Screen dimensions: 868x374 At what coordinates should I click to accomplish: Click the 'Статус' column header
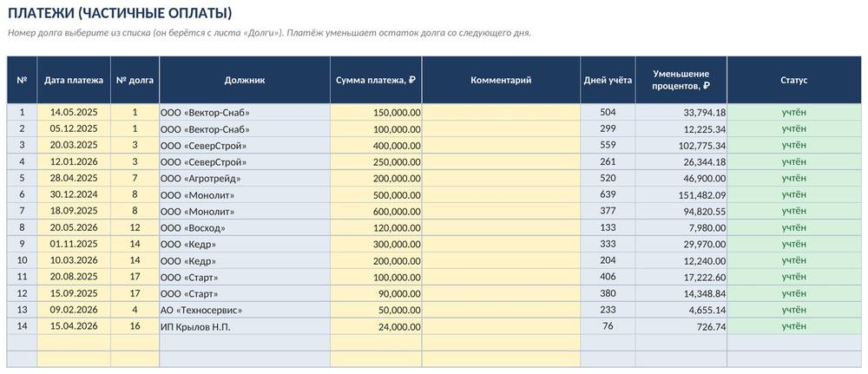[x=794, y=80]
